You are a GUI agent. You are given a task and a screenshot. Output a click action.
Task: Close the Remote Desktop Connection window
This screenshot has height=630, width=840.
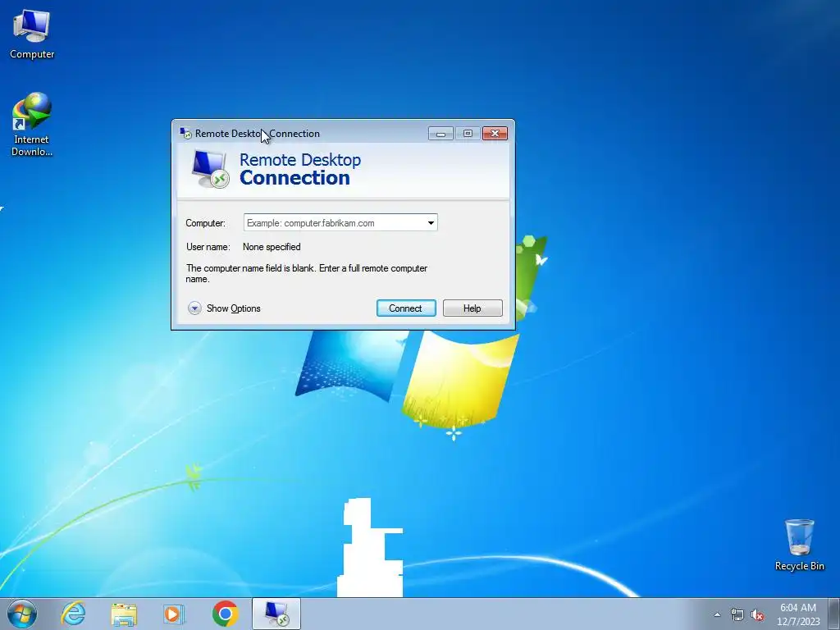pyautogui.click(x=495, y=134)
